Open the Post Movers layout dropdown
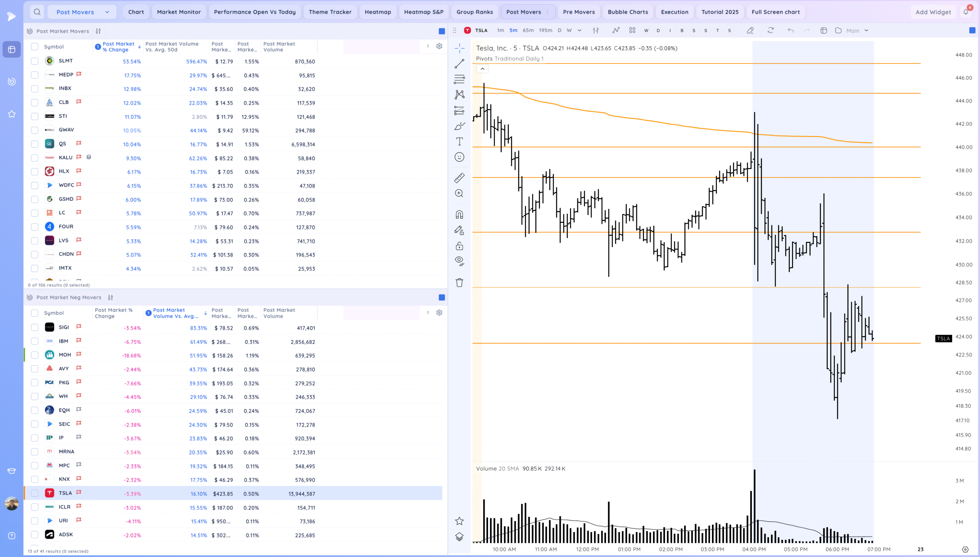Image resolution: width=980 pixels, height=557 pixels. click(x=82, y=12)
